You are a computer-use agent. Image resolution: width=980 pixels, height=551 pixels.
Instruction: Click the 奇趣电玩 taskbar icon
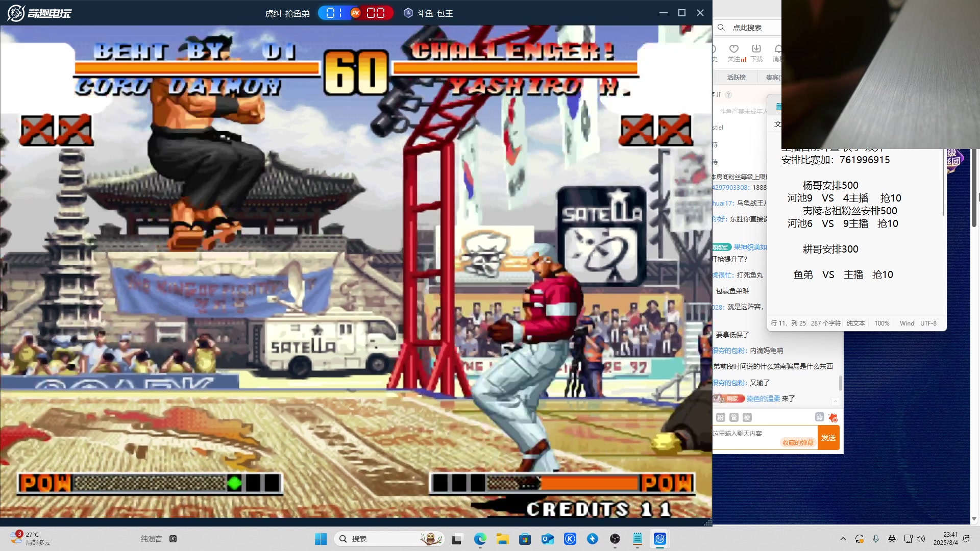coord(660,539)
